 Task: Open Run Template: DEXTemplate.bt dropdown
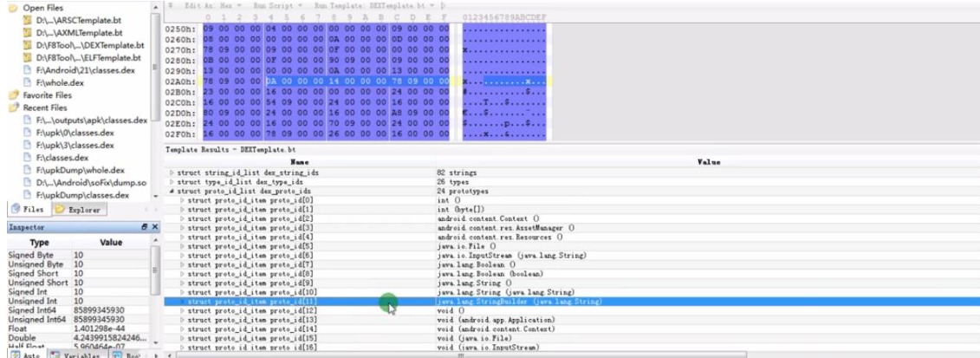point(373,5)
